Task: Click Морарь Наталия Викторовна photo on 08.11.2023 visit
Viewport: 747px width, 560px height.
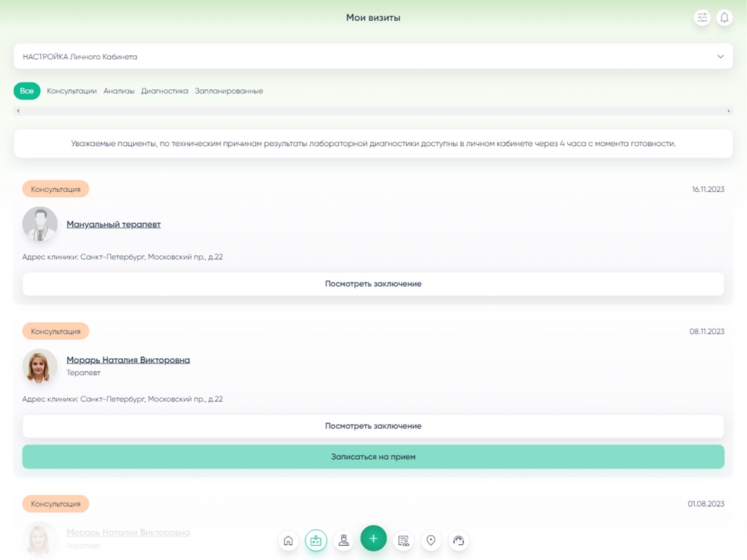Action: (40, 366)
